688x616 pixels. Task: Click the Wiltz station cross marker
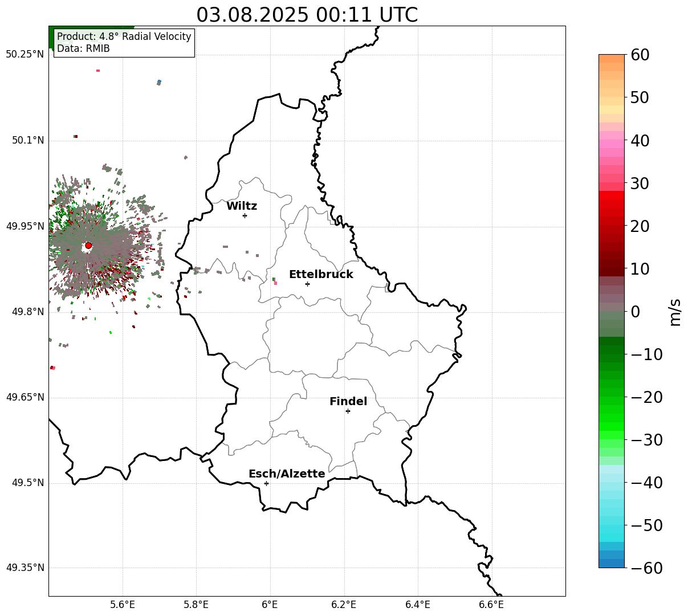245,215
